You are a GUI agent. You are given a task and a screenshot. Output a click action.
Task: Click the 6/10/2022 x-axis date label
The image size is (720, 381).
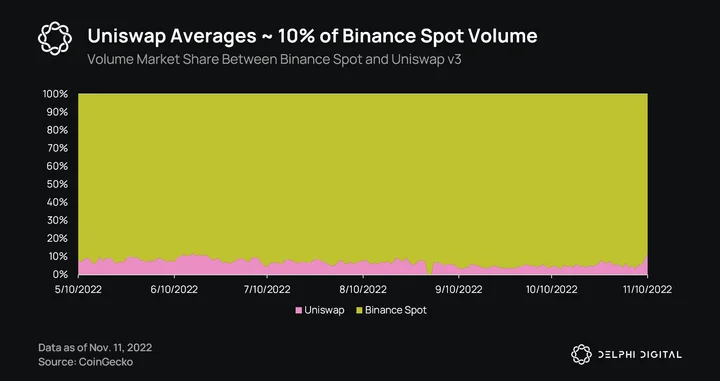click(x=174, y=289)
